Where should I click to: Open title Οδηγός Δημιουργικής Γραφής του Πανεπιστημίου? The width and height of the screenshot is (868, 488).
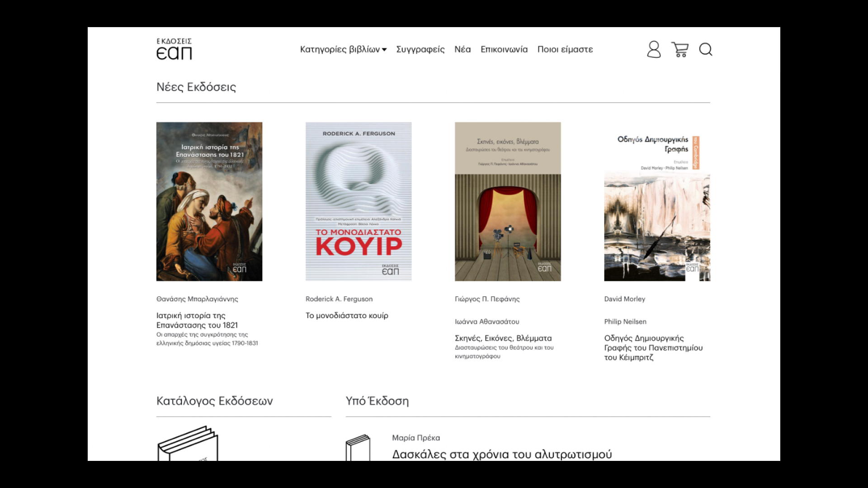653,347
